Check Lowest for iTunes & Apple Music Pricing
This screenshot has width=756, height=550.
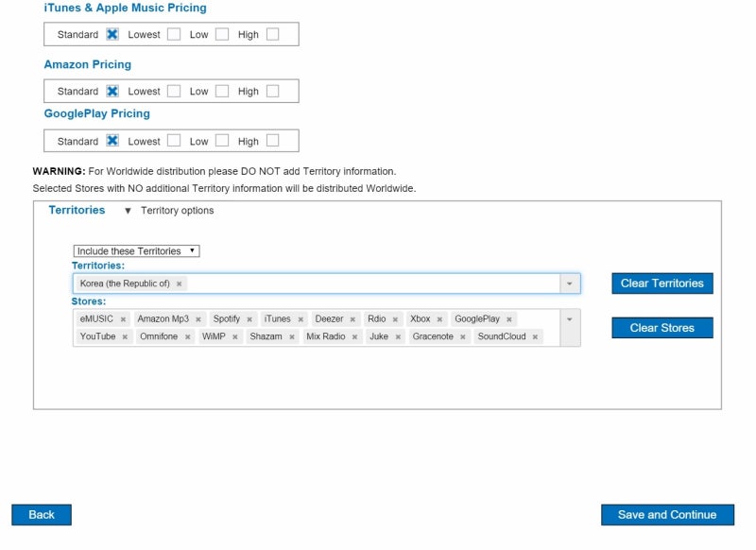tap(174, 34)
